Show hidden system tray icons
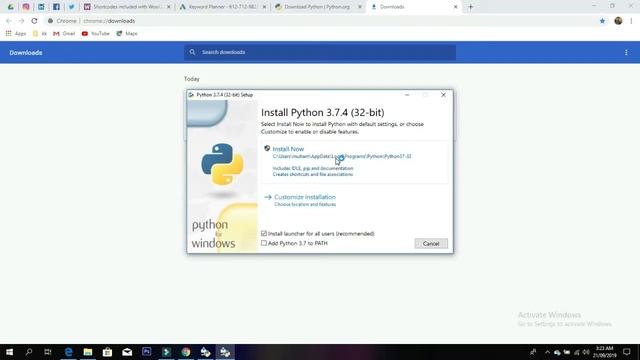The width and height of the screenshot is (640, 360). point(547,352)
